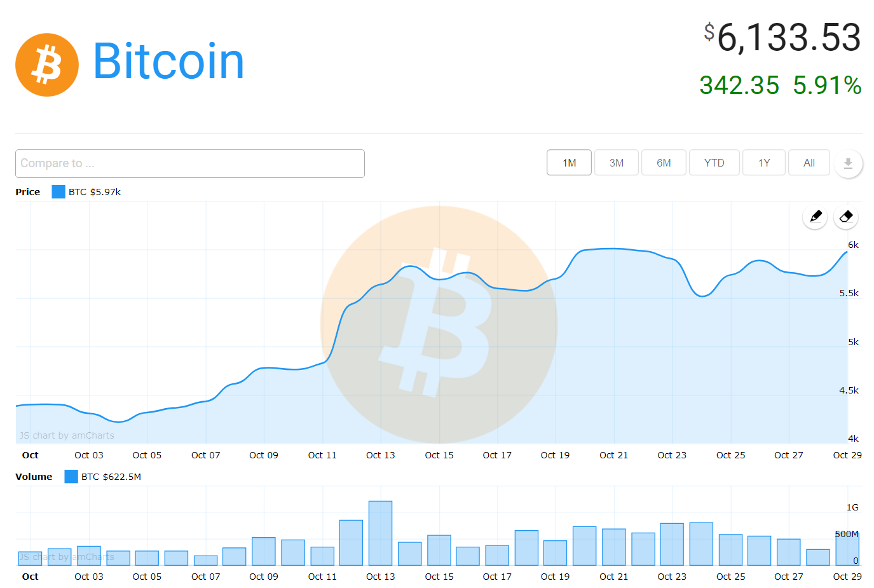Click the download export icon
Viewport: 874px width, 588px height.
pyautogui.click(x=848, y=163)
